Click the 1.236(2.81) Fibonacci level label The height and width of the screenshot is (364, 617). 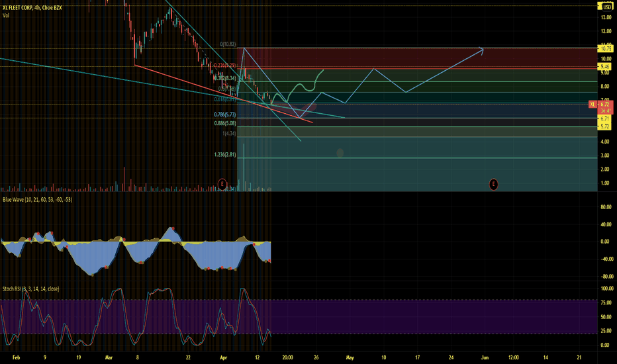[x=225, y=155]
